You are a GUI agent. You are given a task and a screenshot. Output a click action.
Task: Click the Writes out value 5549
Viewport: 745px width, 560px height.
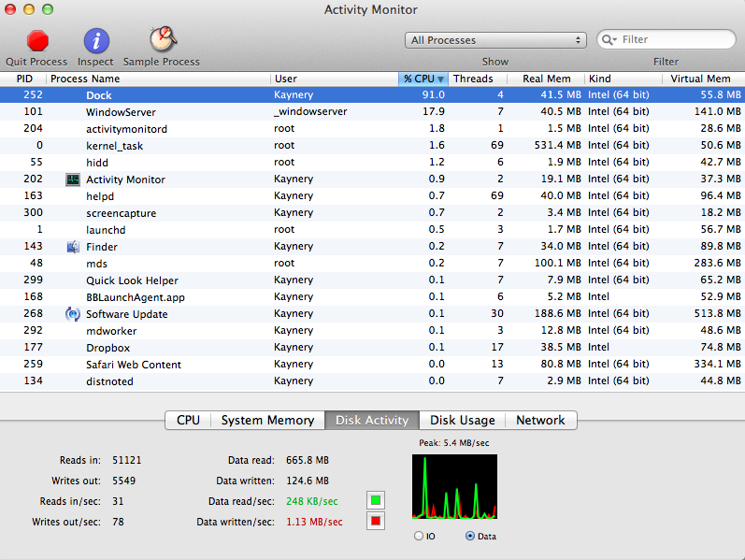[123, 481]
